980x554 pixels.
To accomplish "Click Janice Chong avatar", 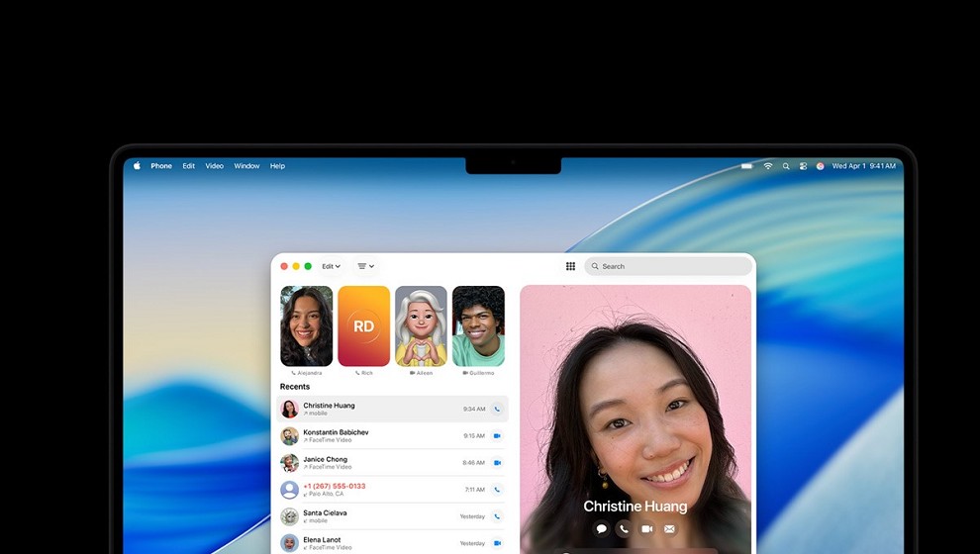I will click(289, 463).
